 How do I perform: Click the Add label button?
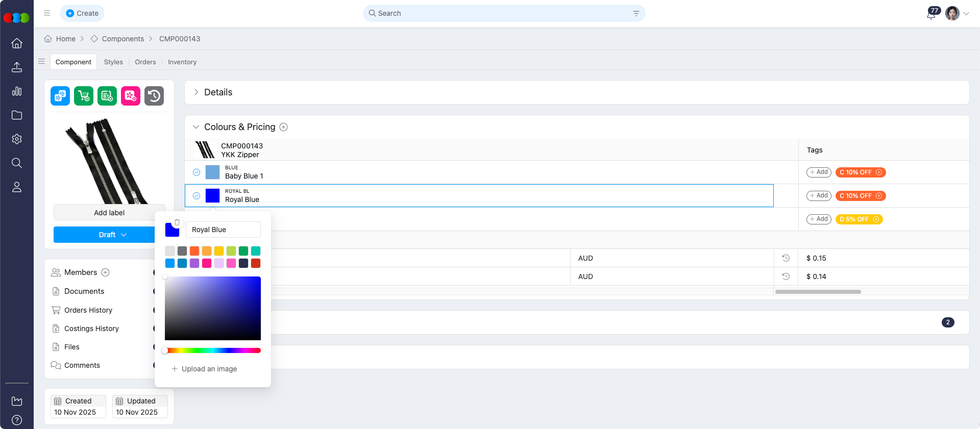pyautogui.click(x=109, y=213)
